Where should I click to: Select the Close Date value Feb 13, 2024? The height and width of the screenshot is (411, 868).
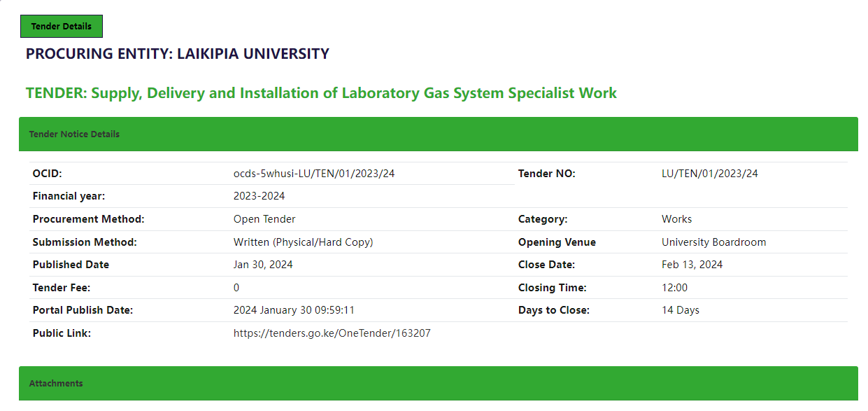tap(692, 265)
